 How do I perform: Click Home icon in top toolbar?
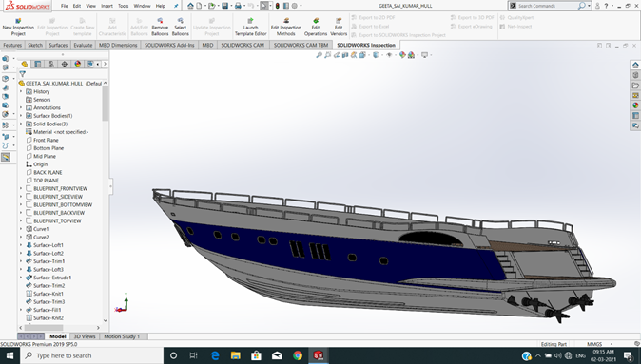click(x=190, y=6)
